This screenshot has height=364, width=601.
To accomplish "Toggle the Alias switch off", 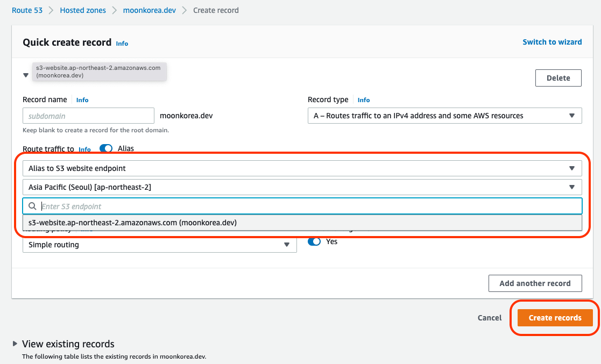I will (x=106, y=149).
